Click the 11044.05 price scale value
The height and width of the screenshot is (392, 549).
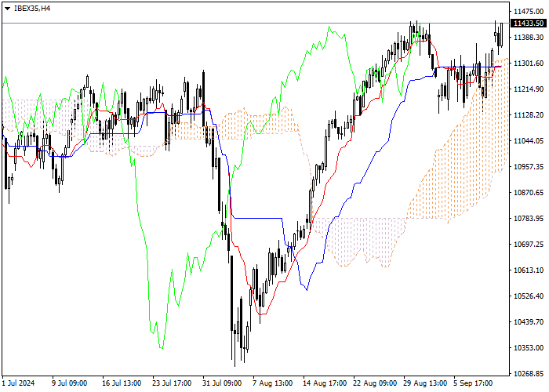[x=529, y=141]
